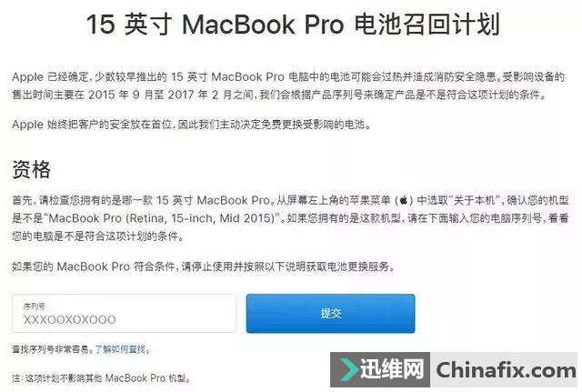Click the MacBook Pro (Retina, 15-inch, Mid 2015) model text
The width and height of the screenshot is (582, 392).
point(162,218)
